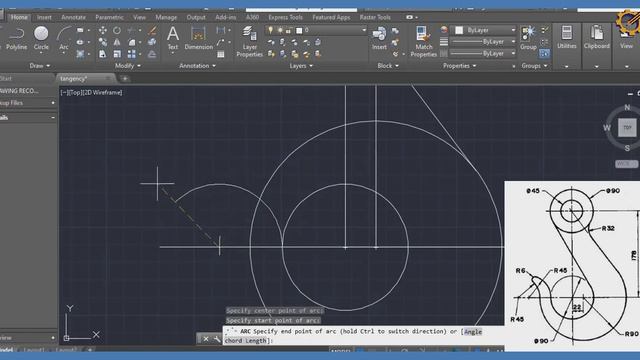Click the Erase tool

(x=152, y=30)
